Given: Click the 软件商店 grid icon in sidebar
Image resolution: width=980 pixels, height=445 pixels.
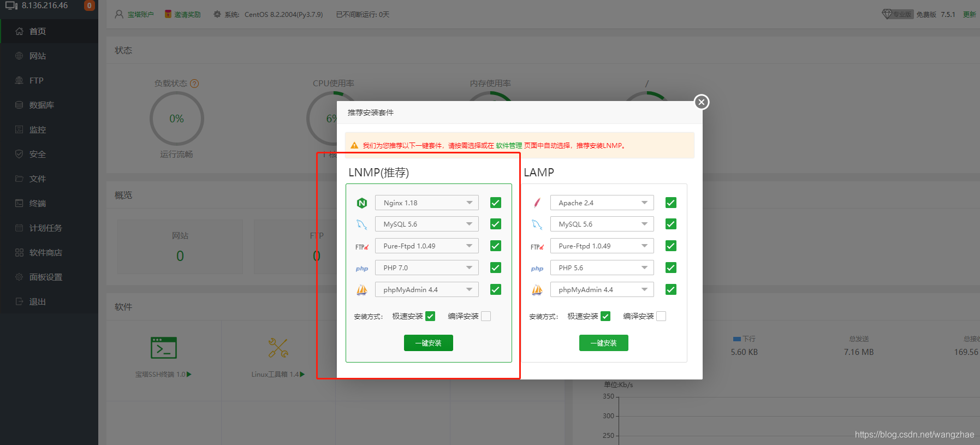Looking at the screenshot, I should pyautogui.click(x=19, y=252).
